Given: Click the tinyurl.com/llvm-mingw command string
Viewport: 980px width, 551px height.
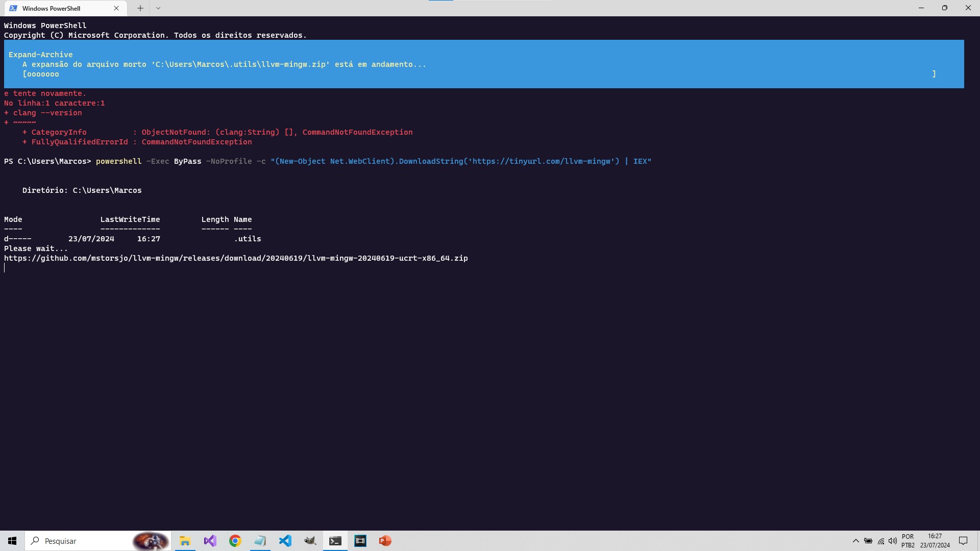Looking at the screenshot, I should (x=461, y=161).
